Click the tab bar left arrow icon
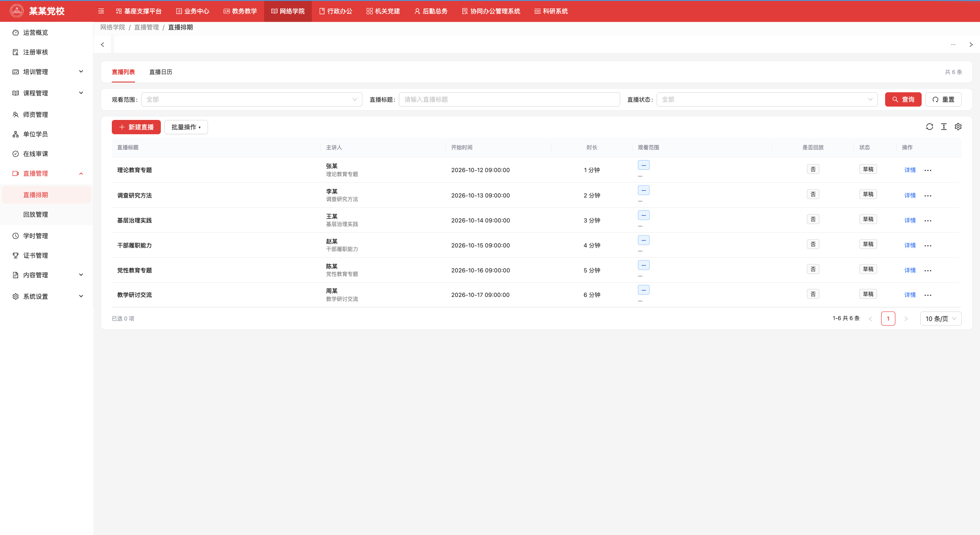Screen dimensions: 980x535 102,45
